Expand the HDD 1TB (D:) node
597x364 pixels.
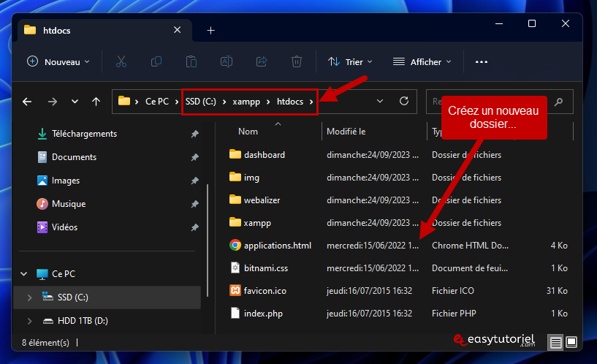(x=30, y=321)
